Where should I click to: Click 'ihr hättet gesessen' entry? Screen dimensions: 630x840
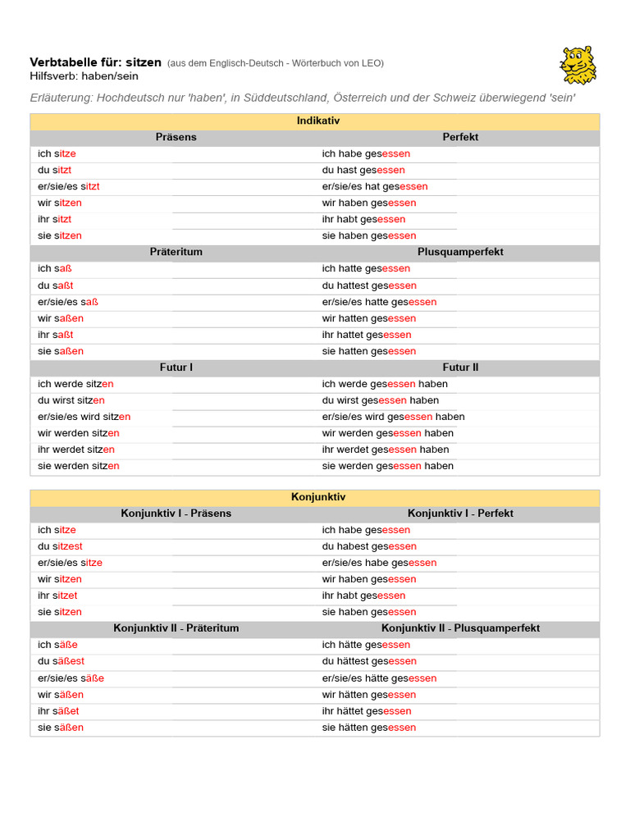coord(367,711)
